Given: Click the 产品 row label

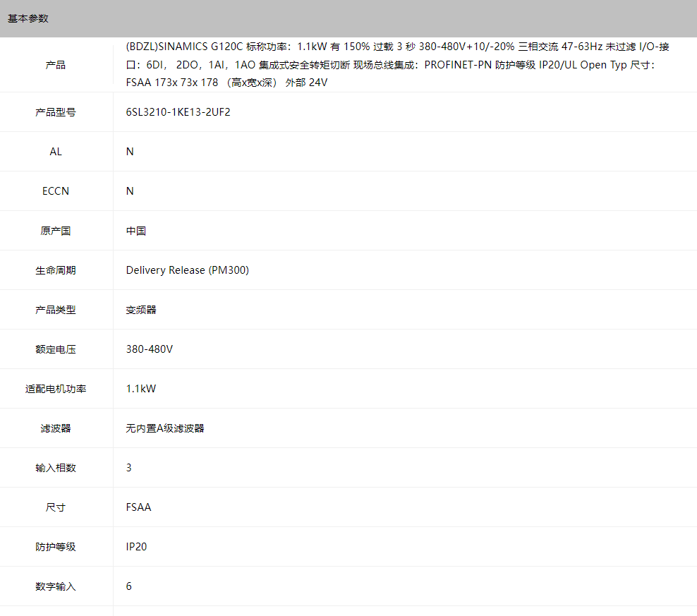Looking at the screenshot, I should coord(56,65).
